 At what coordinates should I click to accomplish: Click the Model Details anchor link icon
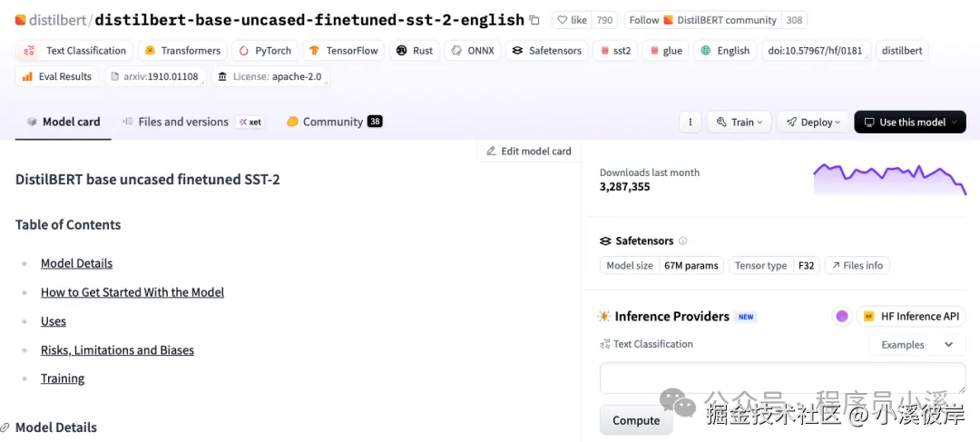pos(5,427)
